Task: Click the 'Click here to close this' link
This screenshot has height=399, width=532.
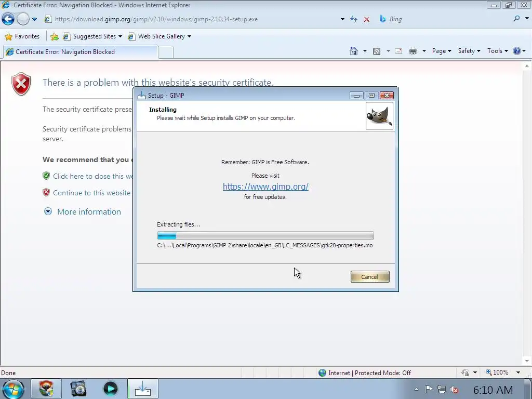Action: pyautogui.click(x=93, y=177)
